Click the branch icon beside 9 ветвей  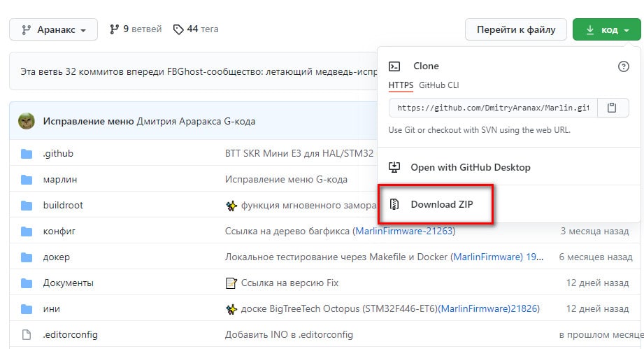114,29
